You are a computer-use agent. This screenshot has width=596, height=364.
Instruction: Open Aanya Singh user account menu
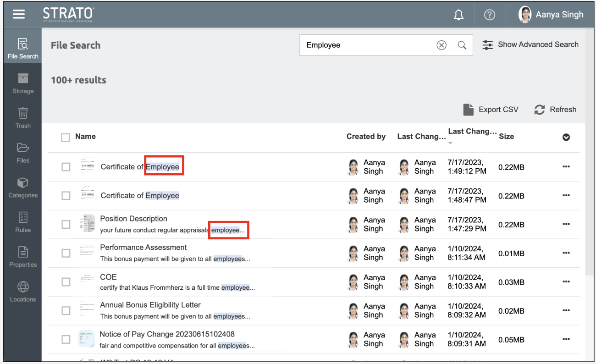551,15
